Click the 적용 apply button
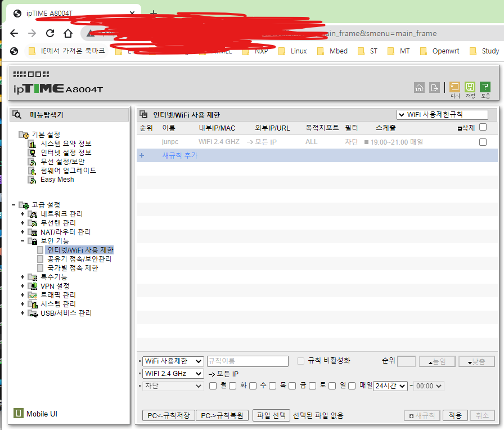The width and height of the screenshot is (504, 430). click(x=454, y=415)
